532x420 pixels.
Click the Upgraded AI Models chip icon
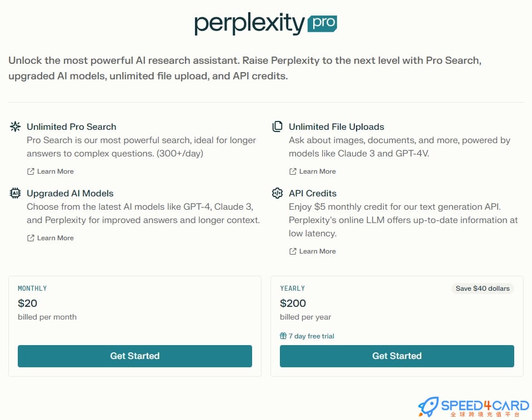[15, 193]
